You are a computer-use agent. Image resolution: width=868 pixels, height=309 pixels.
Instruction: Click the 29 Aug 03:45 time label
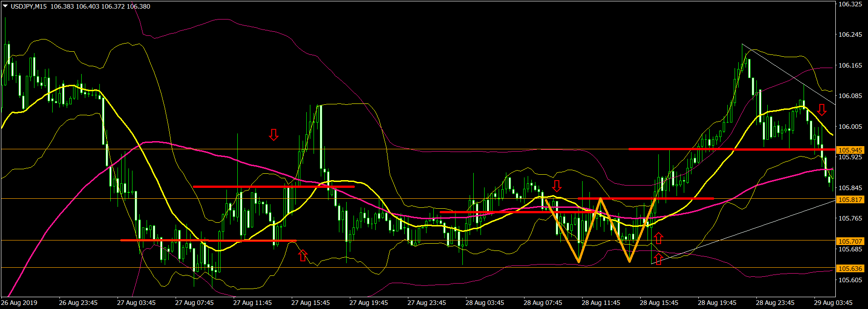point(833,303)
